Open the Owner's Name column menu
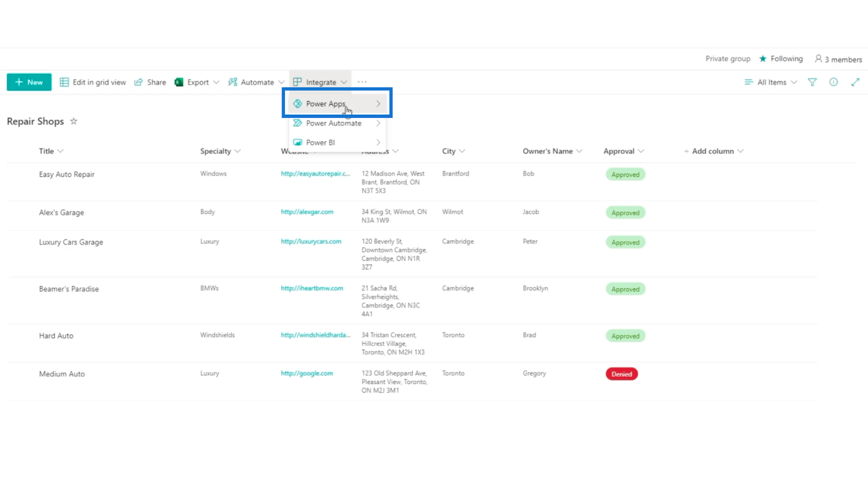868x487 pixels. tap(552, 151)
